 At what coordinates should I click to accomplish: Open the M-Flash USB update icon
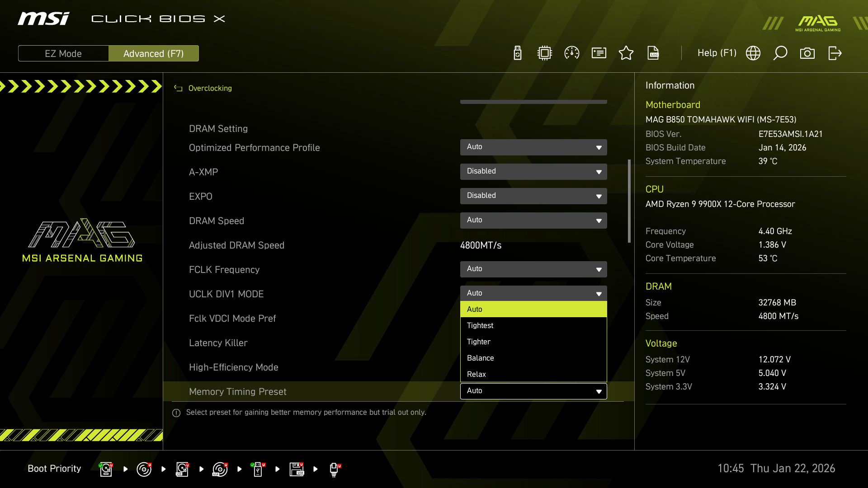518,53
